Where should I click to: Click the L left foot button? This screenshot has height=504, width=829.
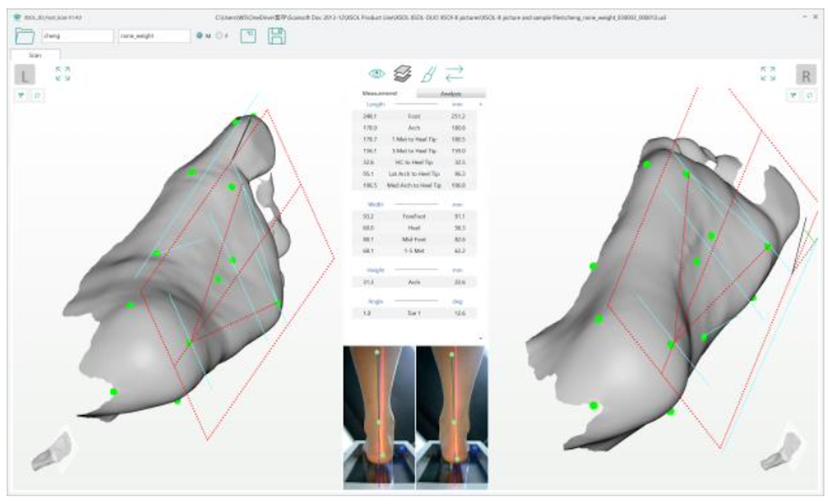(x=24, y=75)
